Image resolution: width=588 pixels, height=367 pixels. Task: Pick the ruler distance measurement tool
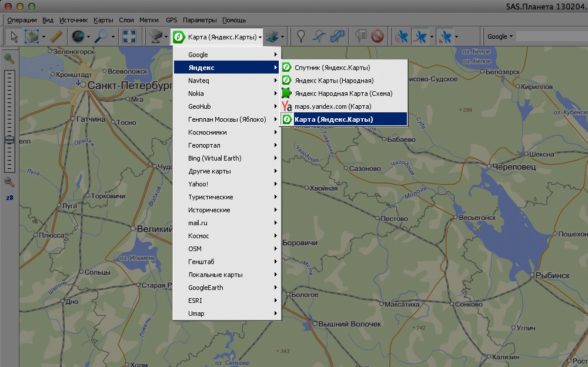[56, 36]
